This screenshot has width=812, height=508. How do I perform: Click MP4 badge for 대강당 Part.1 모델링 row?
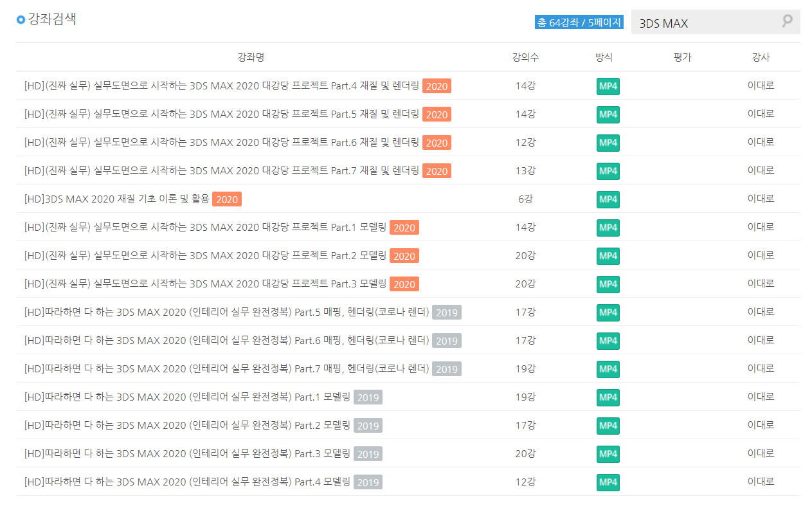pyautogui.click(x=608, y=228)
